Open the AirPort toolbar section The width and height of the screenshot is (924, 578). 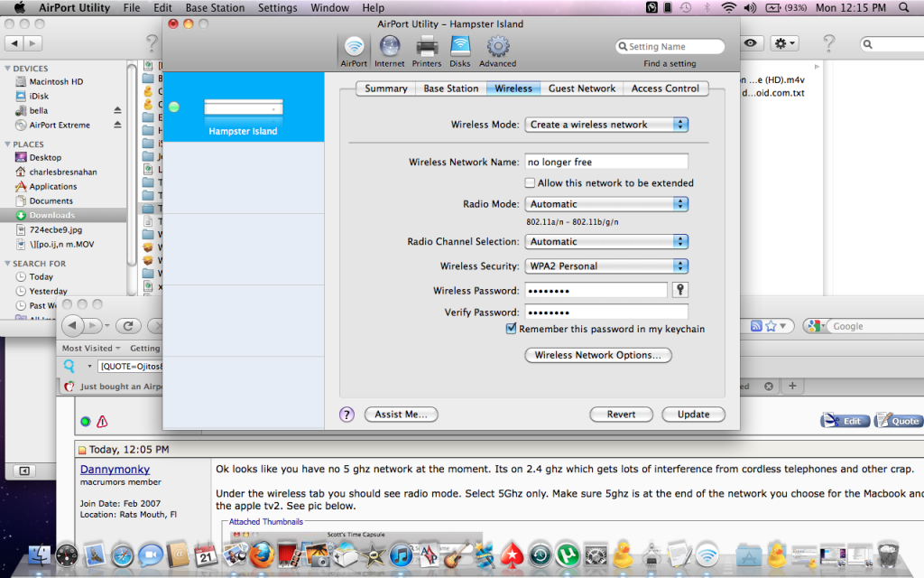pyautogui.click(x=354, y=51)
